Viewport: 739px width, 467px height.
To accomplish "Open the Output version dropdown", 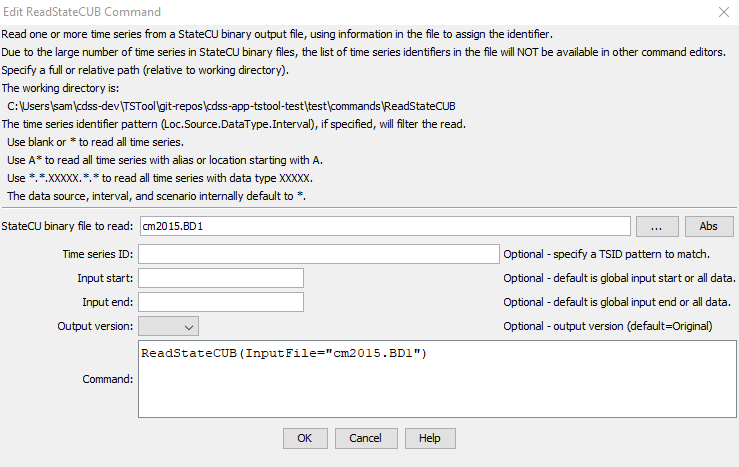I will coord(168,326).
